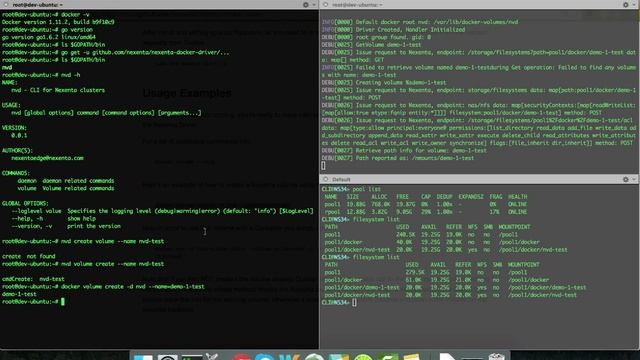Click the 'GLOBAL OPTIONS:' heading
Viewport: 640px width, 360px height.
pos(25,203)
